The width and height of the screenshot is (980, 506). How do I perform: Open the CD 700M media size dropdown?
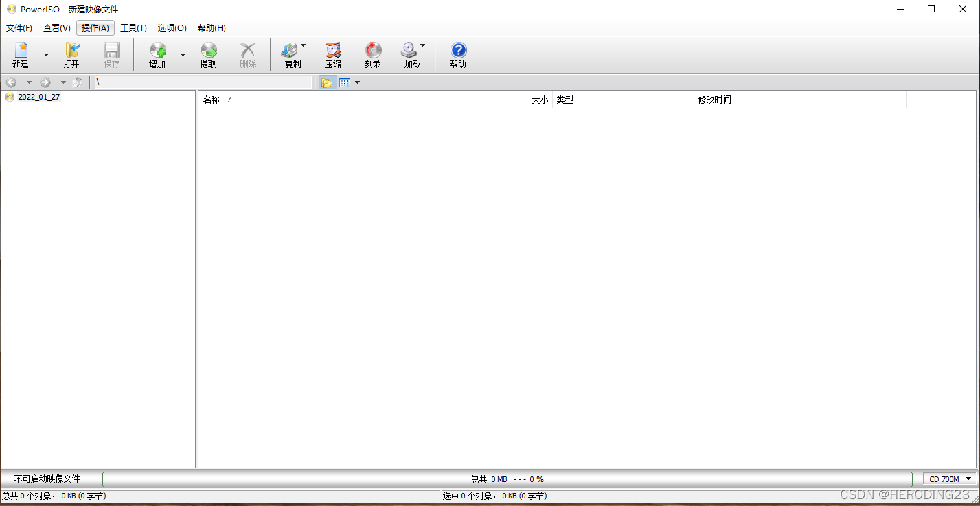point(950,479)
